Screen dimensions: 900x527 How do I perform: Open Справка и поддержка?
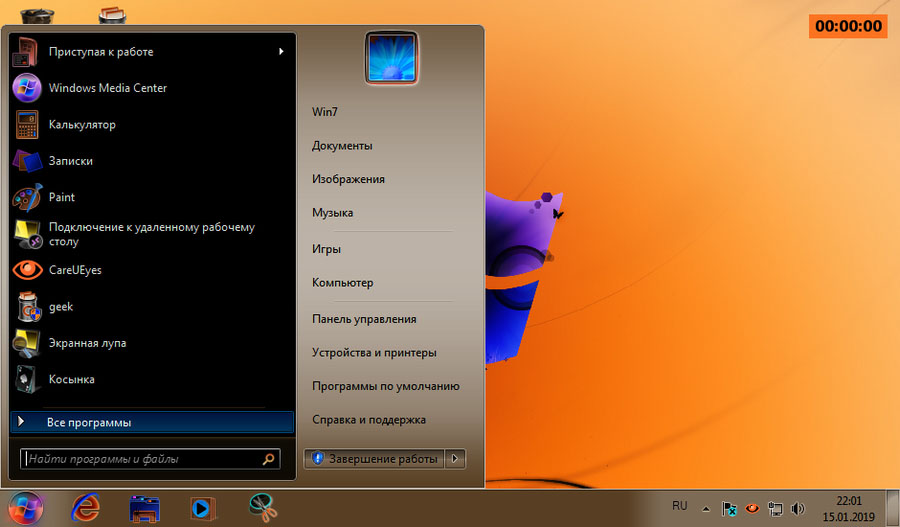tap(369, 420)
